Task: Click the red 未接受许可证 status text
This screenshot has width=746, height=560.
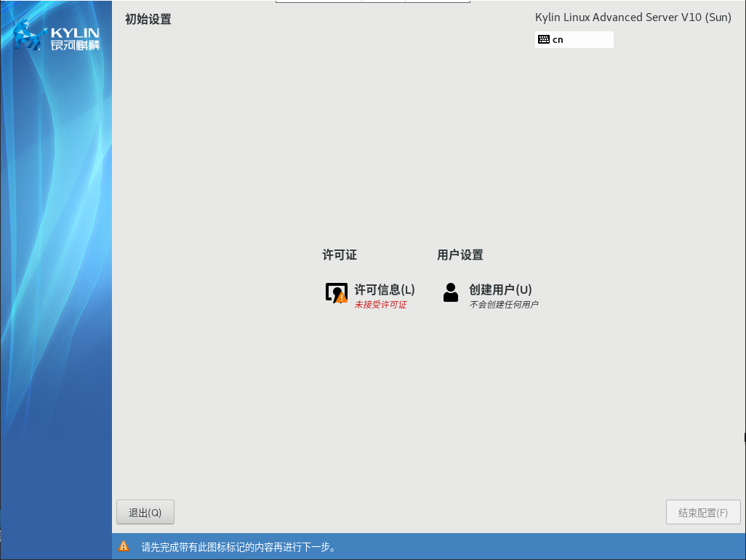Action: pyautogui.click(x=380, y=305)
